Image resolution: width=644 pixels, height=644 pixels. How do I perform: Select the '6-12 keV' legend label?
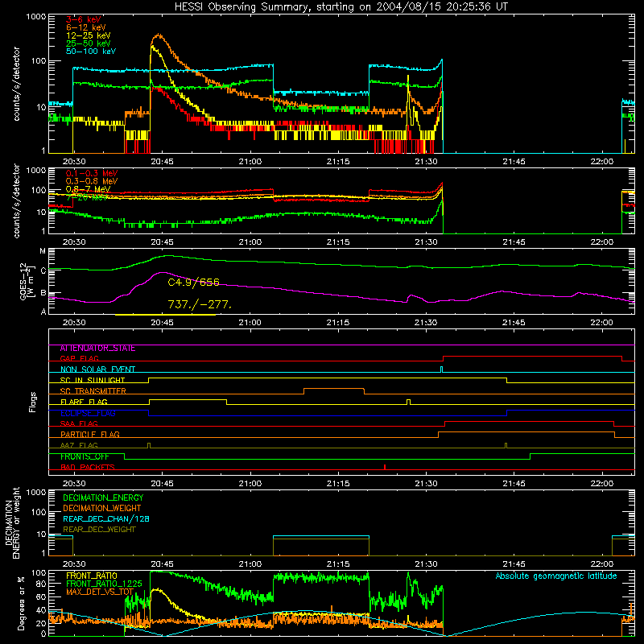(x=86, y=27)
